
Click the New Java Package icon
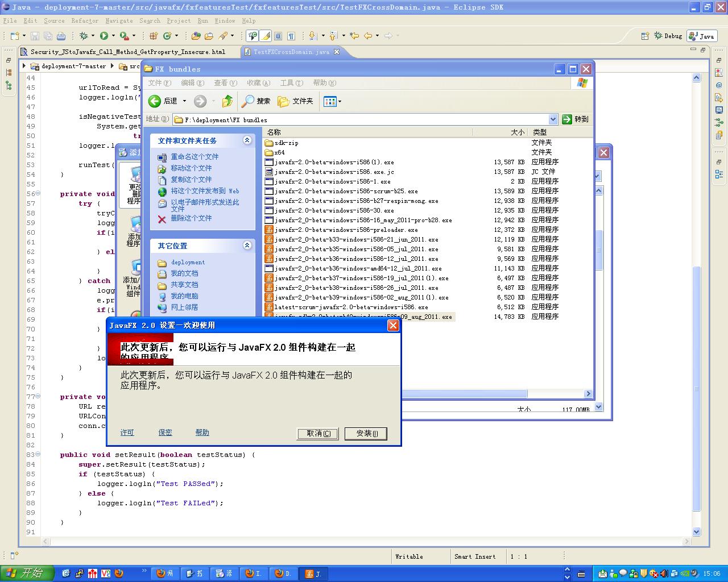(x=153, y=36)
